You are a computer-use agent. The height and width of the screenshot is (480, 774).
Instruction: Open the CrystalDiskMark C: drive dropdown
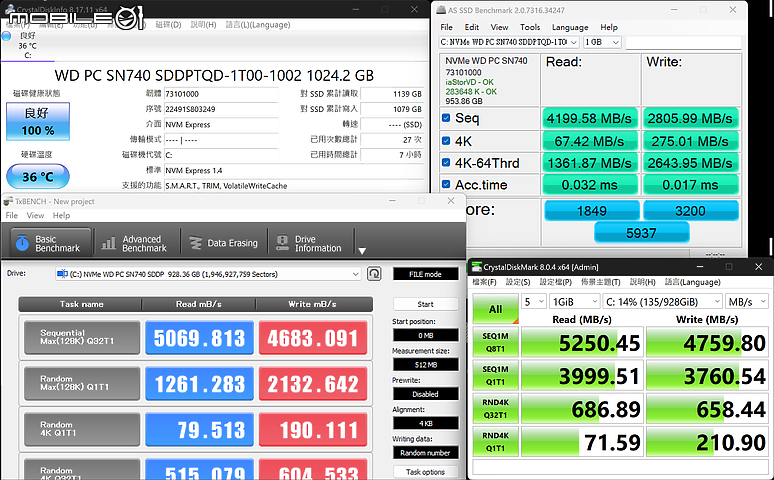662,302
